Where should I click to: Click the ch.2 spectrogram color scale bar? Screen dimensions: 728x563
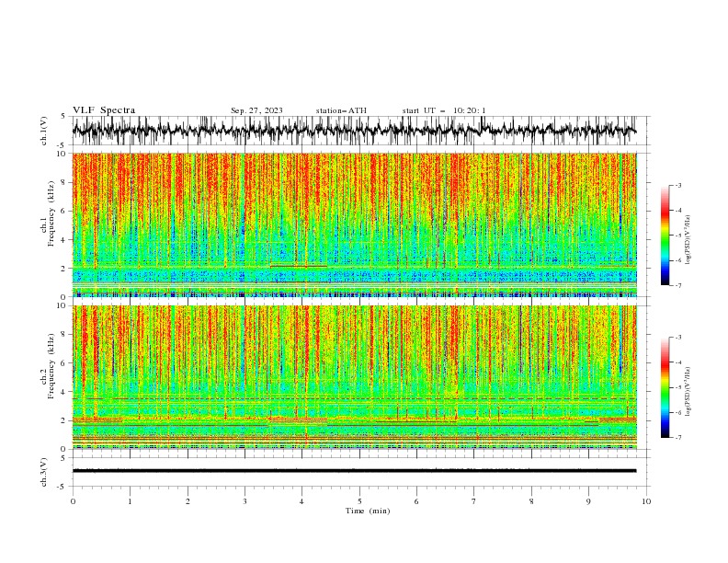coord(665,387)
